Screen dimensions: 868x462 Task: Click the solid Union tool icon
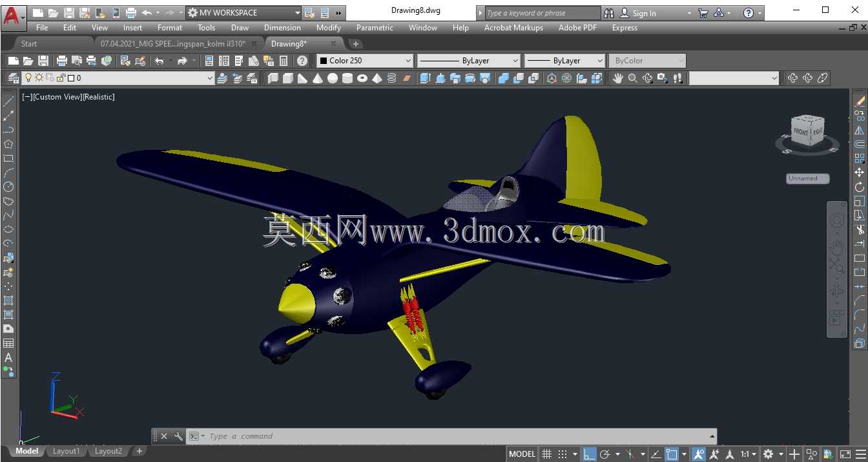click(504, 78)
